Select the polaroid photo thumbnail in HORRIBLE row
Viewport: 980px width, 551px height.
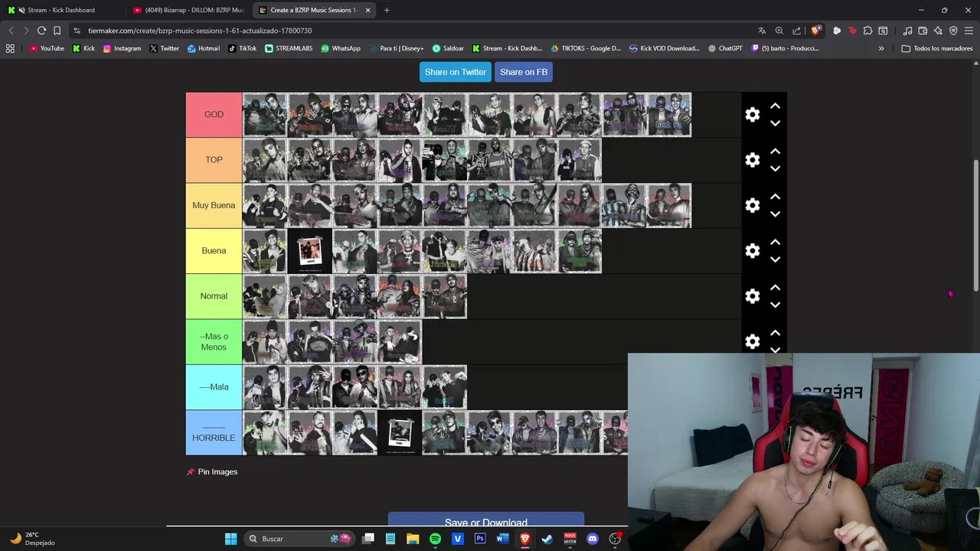pos(400,432)
